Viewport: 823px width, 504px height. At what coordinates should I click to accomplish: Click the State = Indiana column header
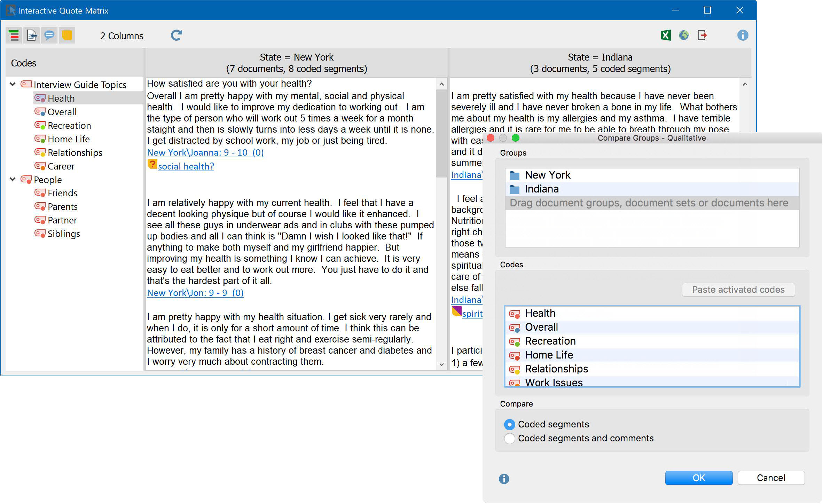[x=600, y=63]
